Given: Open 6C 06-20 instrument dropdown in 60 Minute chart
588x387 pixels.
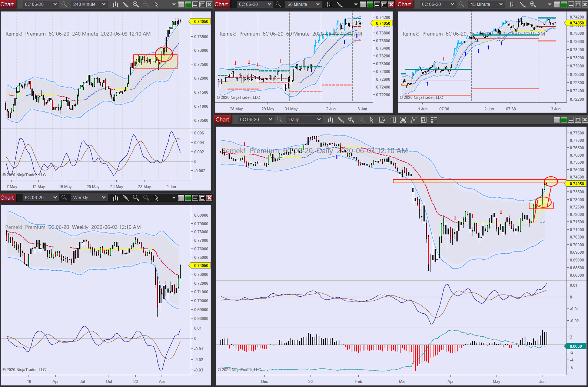Looking at the screenshot, I should tap(255, 4).
